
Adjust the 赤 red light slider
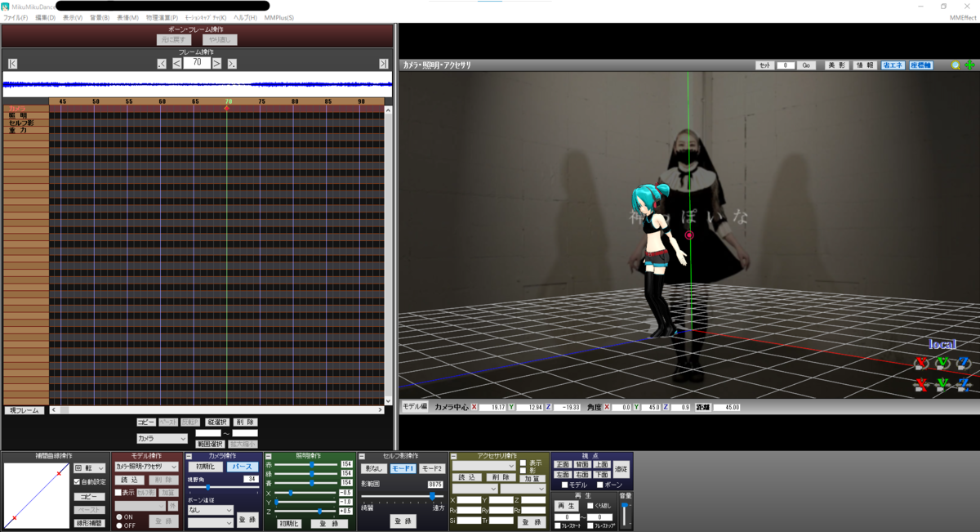306,464
